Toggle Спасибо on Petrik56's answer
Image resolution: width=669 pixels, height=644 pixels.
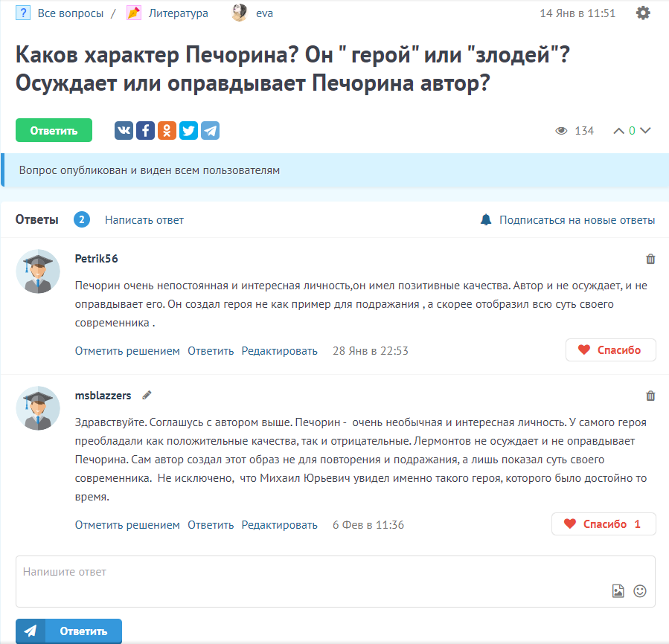[x=610, y=350]
